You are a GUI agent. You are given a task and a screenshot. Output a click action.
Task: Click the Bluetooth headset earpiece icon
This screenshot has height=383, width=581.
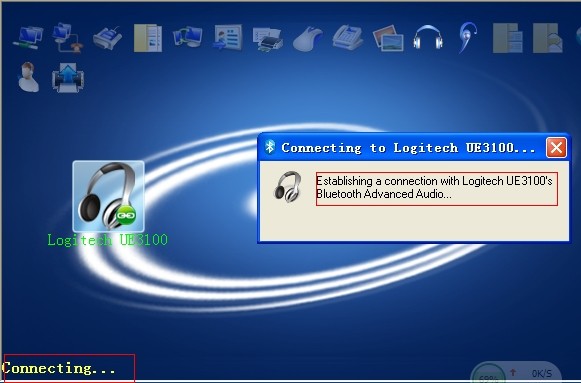point(468,37)
